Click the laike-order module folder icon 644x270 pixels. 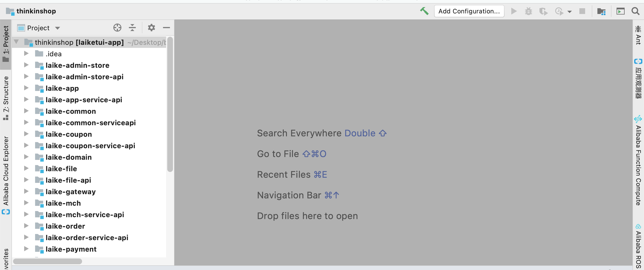point(39,226)
